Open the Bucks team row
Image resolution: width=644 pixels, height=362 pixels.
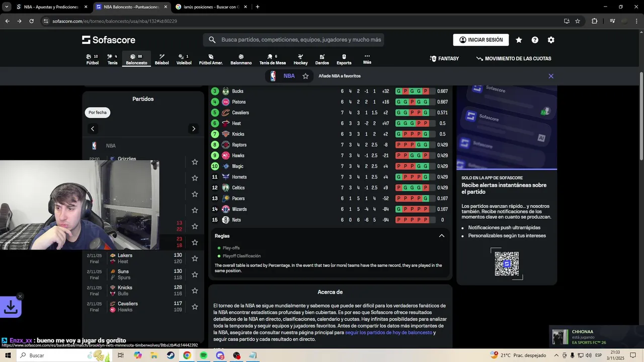point(330,91)
